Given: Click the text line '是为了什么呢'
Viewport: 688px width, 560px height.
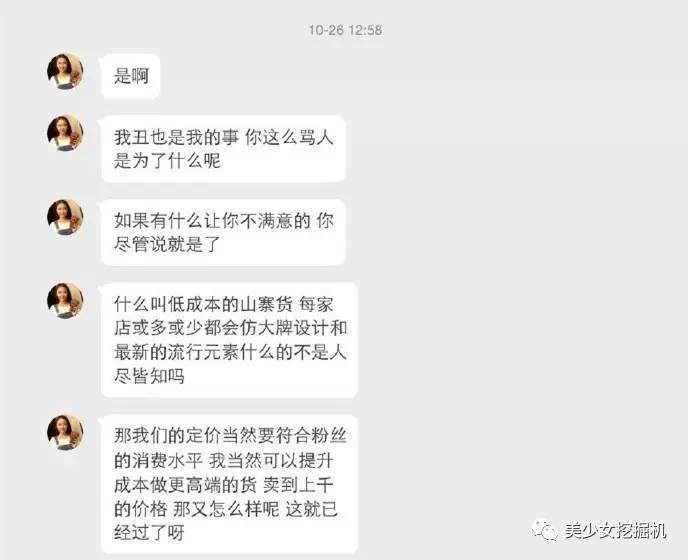Looking at the screenshot, I should (x=167, y=161).
